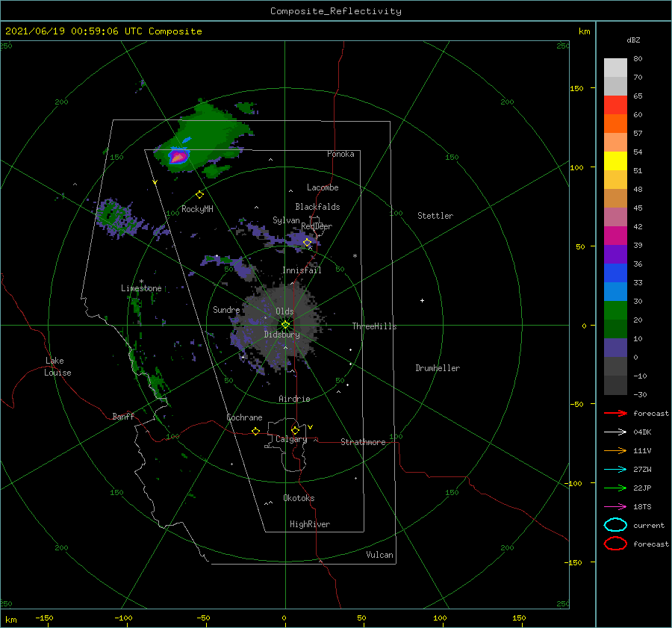Click the 36 dBZ blue color swatch
This screenshot has height=628, width=672.
click(615, 273)
